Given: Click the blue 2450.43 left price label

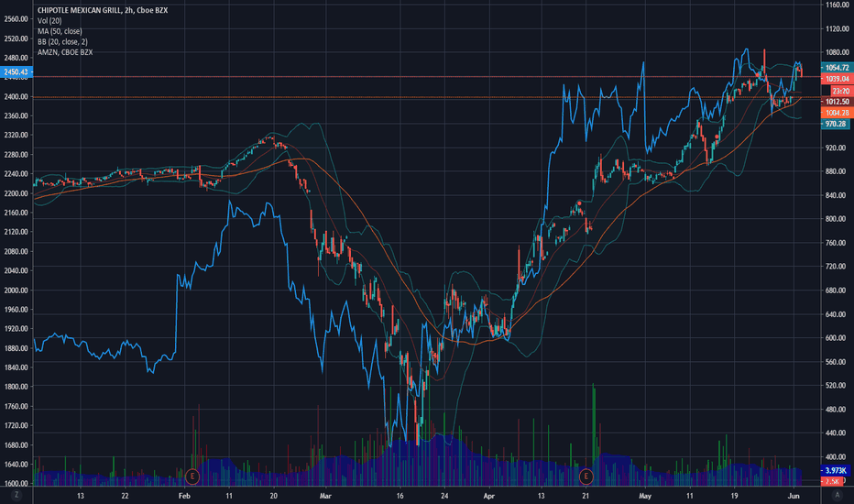Looking at the screenshot, I should [x=16, y=71].
